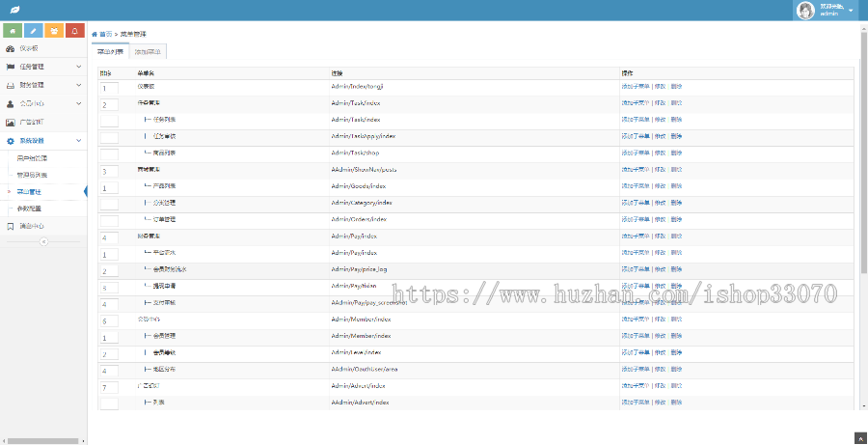Screen dimensions: 868x445
Task: Edit the Admin/Goods/index row
Action: [x=660, y=186]
